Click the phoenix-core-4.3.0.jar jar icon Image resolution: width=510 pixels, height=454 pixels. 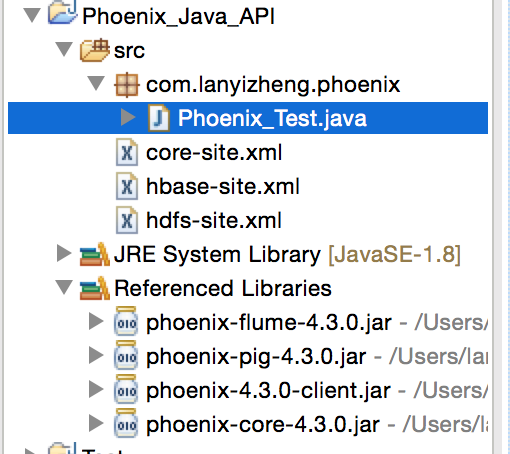coord(126,423)
